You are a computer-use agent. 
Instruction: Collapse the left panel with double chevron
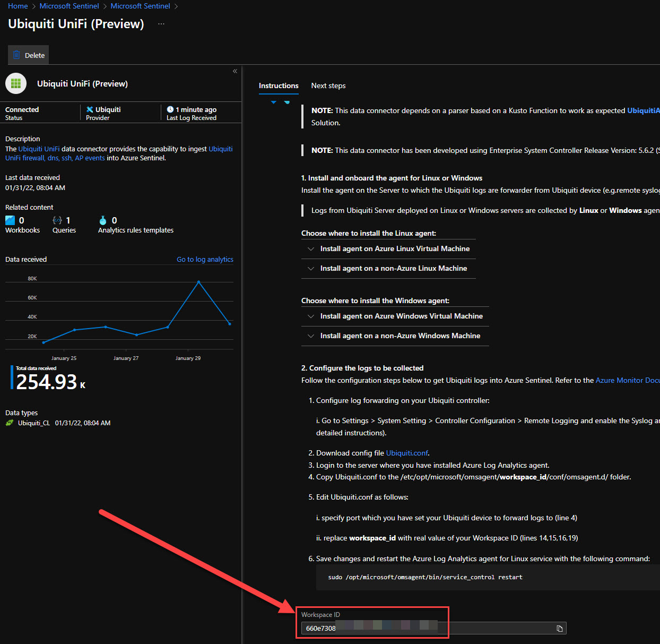pyautogui.click(x=235, y=71)
